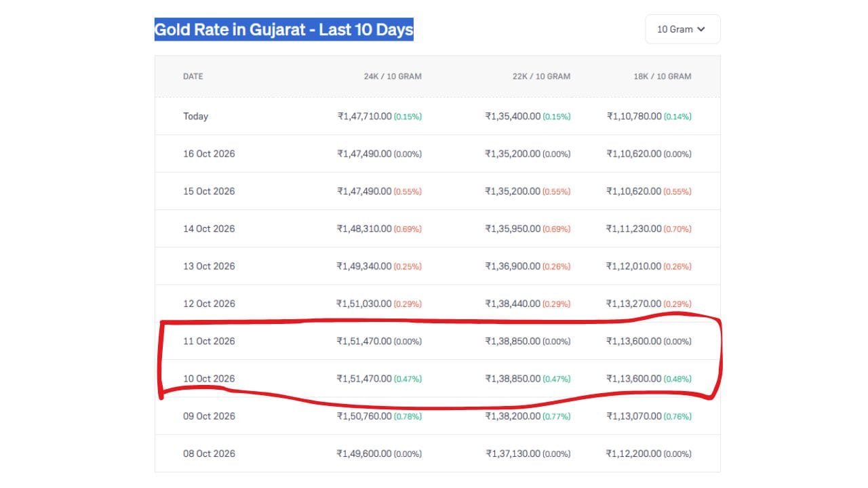Click the 'Today' row label
The height and width of the screenshot is (488, 868).
click(195, 117)
